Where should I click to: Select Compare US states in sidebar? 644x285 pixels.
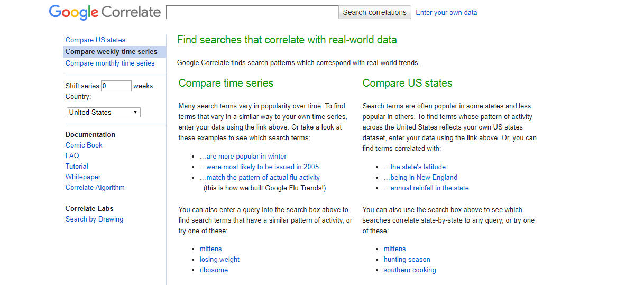(95, 40)
